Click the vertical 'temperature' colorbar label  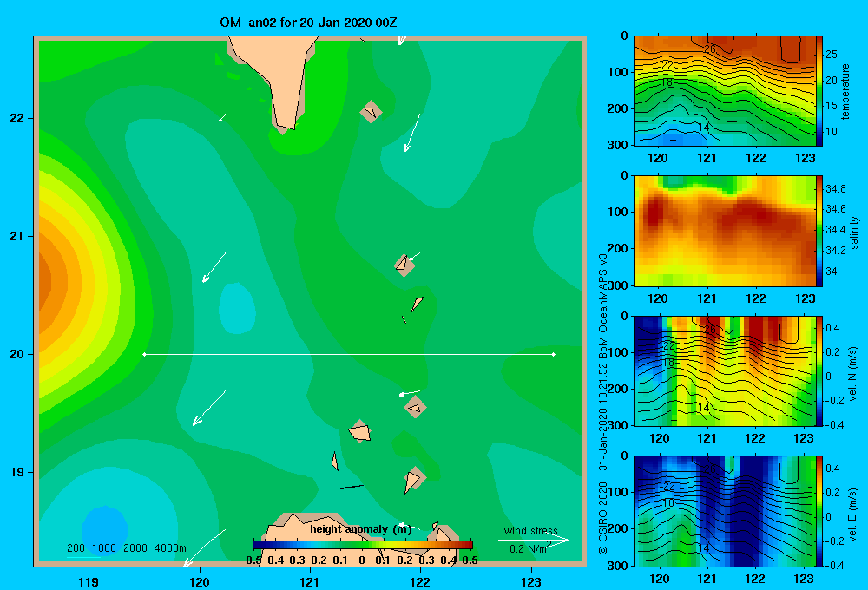pyautogui.click(x=845, y=92)
